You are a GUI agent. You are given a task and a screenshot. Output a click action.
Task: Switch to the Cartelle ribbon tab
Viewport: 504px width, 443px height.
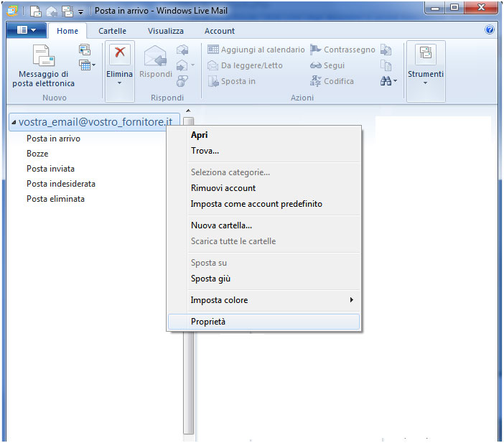click(x=112, y=31)
